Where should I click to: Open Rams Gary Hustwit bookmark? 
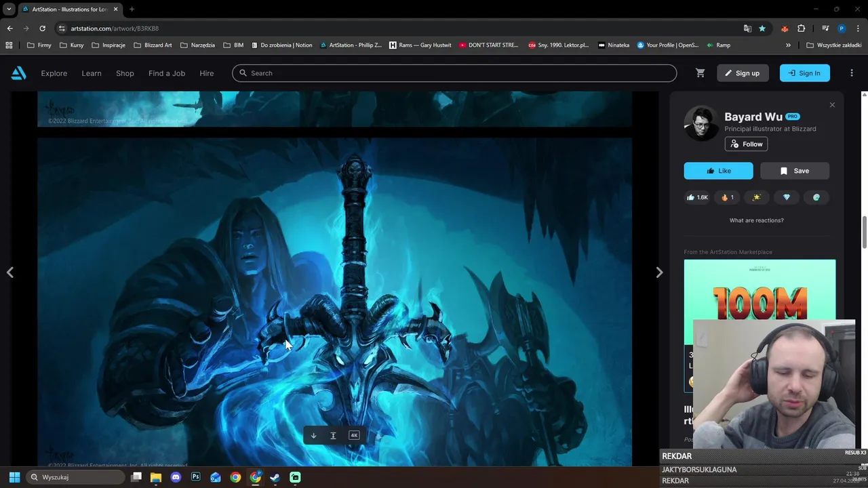point(420,45)
